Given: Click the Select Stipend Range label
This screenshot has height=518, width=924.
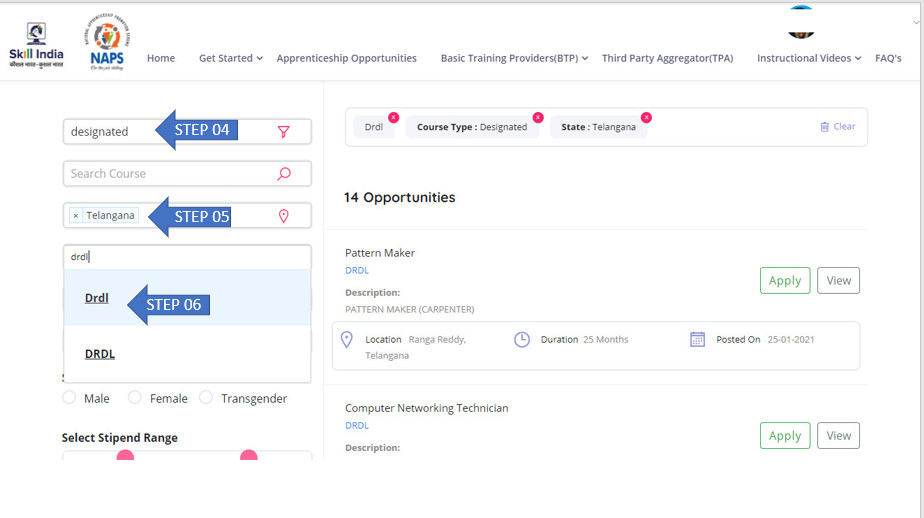Looking at the screenshot, I should (x=120, y=438).
